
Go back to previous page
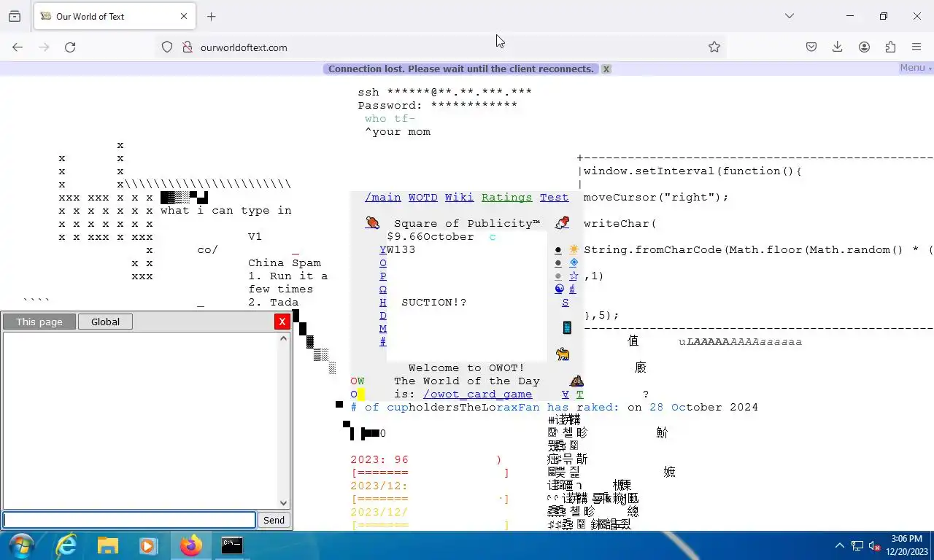18,47
